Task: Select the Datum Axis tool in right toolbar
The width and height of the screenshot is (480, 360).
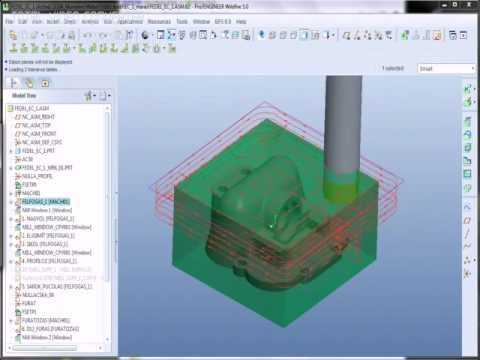Action: click(x=467, y=234)
